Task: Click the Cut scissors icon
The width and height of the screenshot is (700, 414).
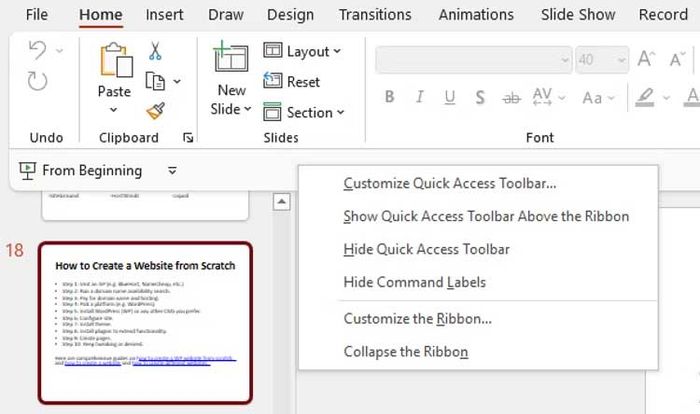Action: coord(155,51)
